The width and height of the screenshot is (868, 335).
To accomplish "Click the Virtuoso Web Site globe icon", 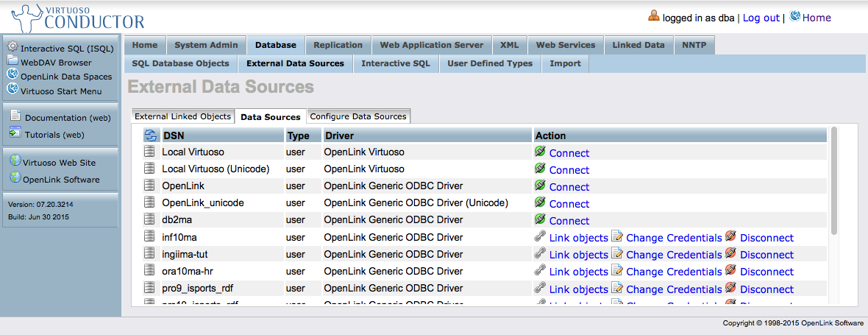I will (14, 162).
